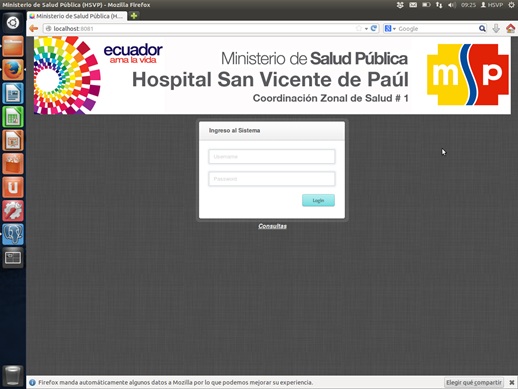Click the Firefox back arrow button

(34, 29)
